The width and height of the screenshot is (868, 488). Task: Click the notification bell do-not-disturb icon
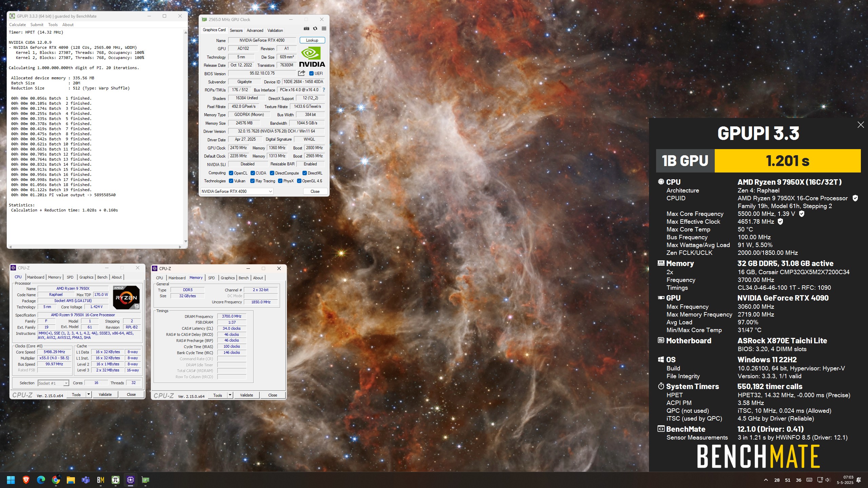click(859, 480)
